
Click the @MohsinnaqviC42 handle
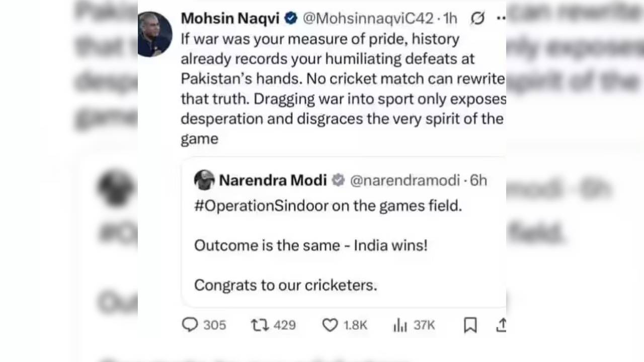tap(367, 19)
